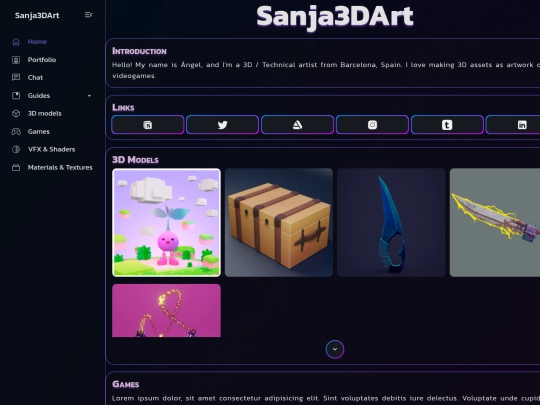Click the Games controller icon
This screenshot has height=405, width=540.
click(16, 131)
